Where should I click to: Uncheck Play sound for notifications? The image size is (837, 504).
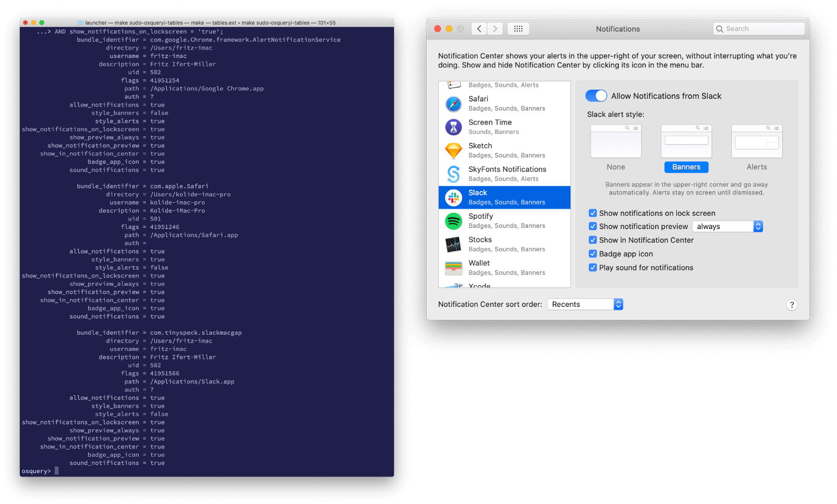(593, 268)
